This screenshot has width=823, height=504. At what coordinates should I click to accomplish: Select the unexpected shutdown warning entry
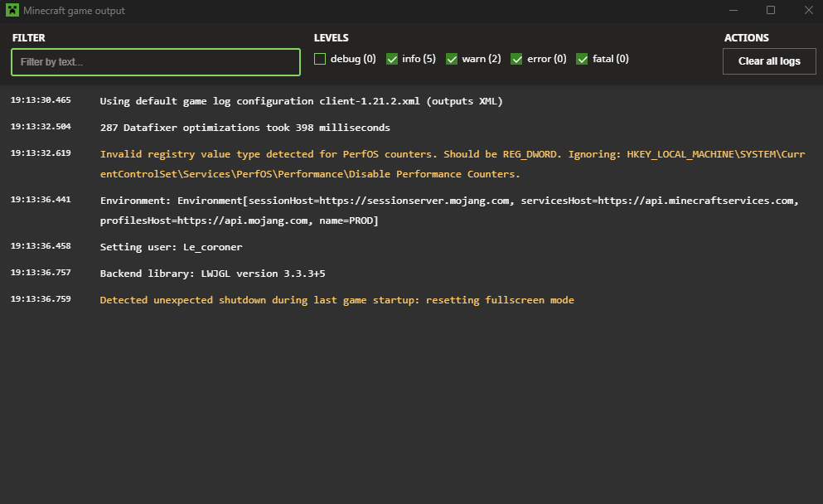[x=336, y=300]
